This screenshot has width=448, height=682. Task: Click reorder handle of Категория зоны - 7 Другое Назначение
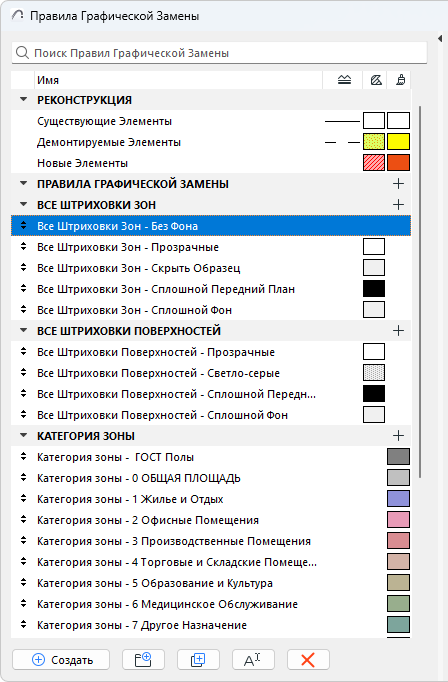[23, 624]
